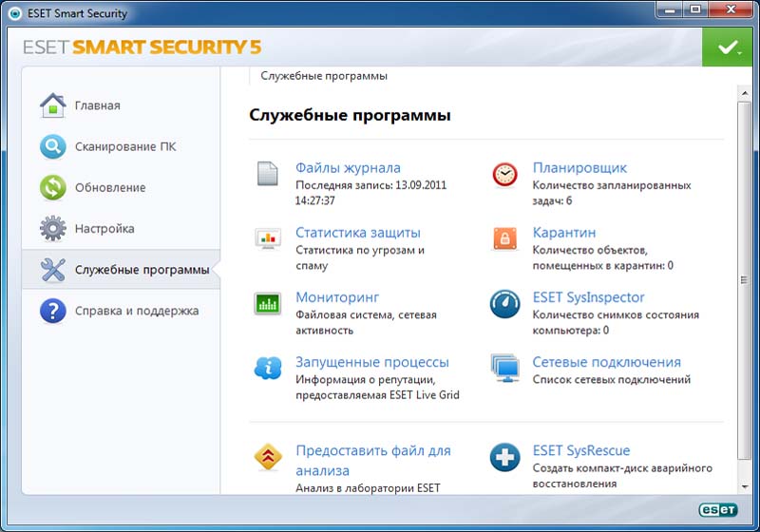The width and height of the screenshot is (760, 532).
Task: Click the text 'Статистика по угрозам и спаму'
Action: 360,257
